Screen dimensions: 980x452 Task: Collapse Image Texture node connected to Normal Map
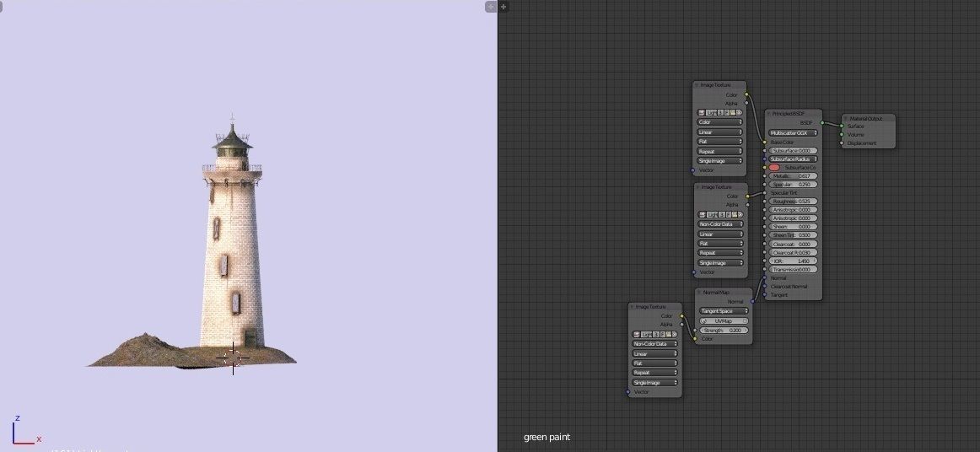coord(632,306)
